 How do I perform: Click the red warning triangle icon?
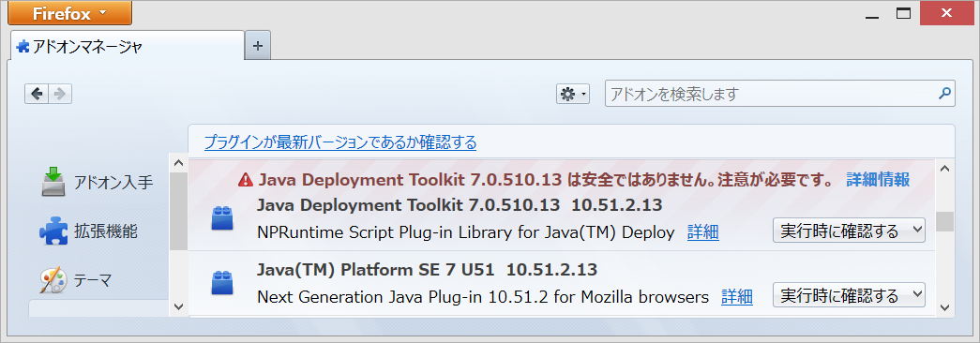(245, 181)
